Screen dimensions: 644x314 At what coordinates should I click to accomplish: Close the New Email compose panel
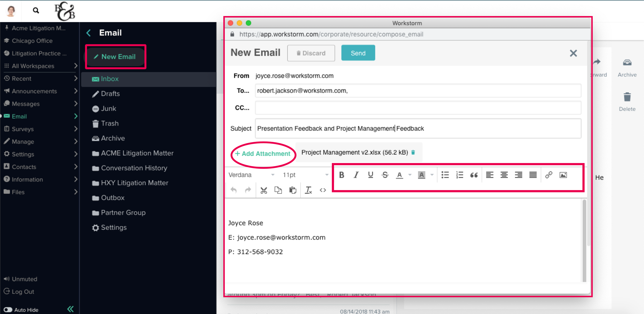click(x=573, y=53)
